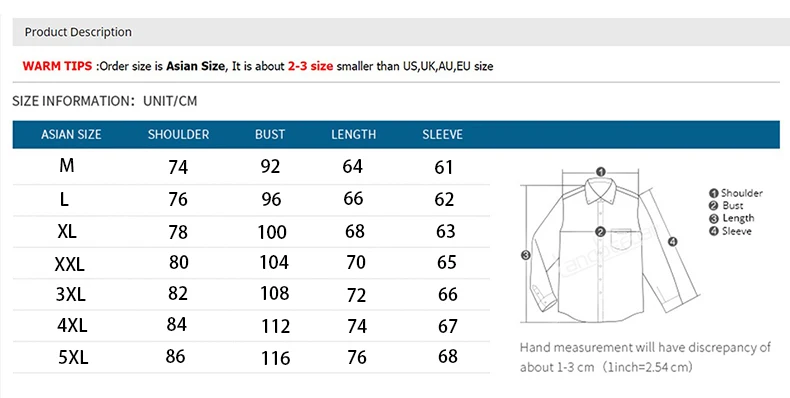Click the Length legend entry
This screenshot has height=398, width=790.
[x=732, y=219]
